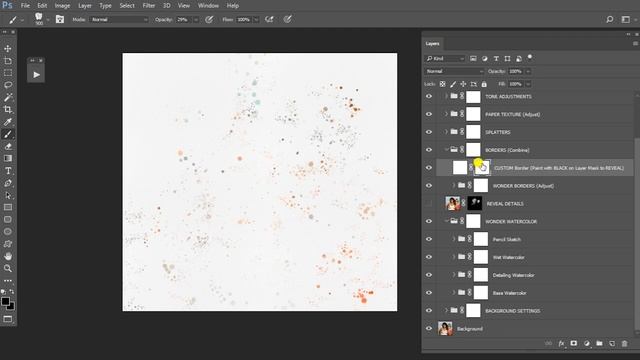Select the Lasso tool
640x360 pixels.
pos(8,85)
